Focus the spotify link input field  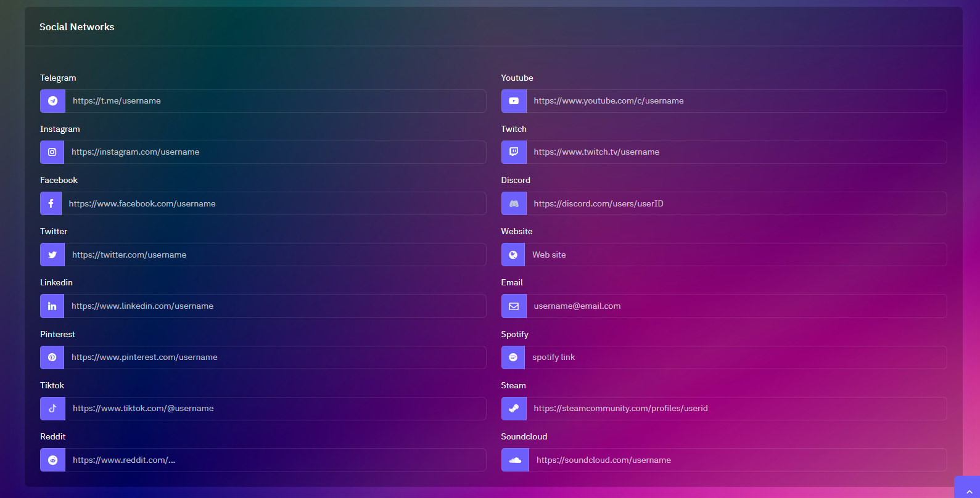(736, 357)
